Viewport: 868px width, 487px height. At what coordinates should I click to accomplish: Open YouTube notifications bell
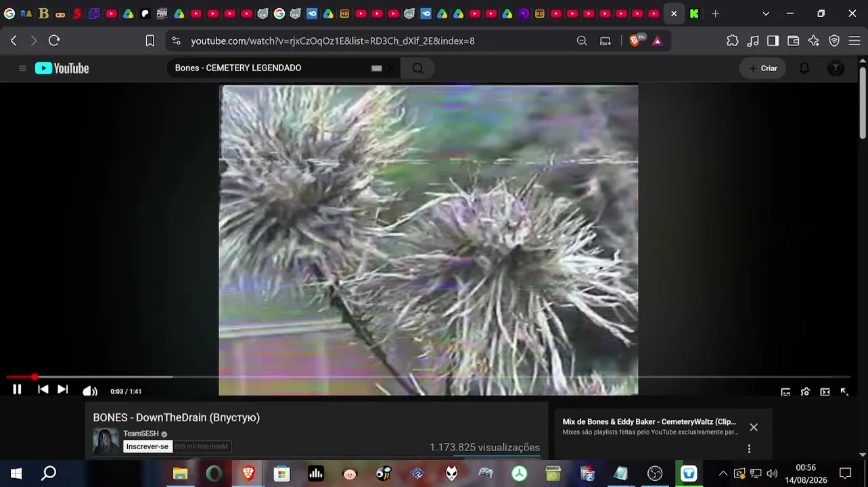pos(804,68)
